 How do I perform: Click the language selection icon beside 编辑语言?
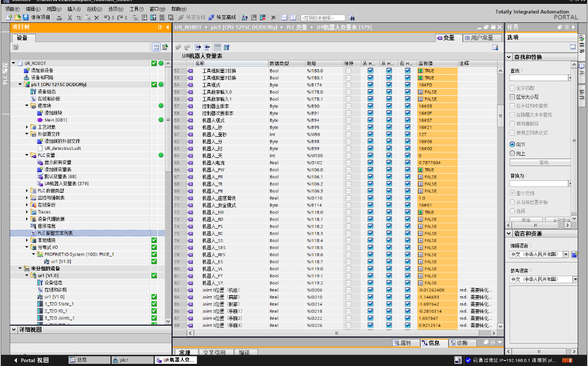point(574,254)
